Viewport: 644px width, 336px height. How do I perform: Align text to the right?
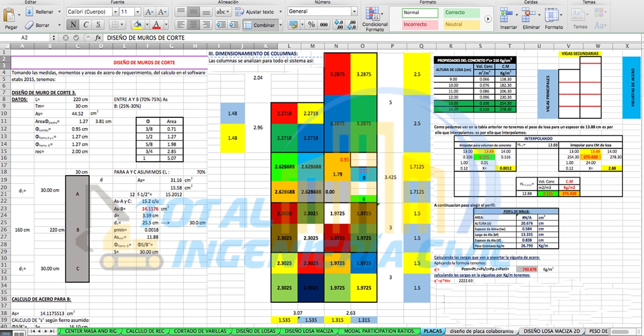pyautogui.click(x=207, y=25)
